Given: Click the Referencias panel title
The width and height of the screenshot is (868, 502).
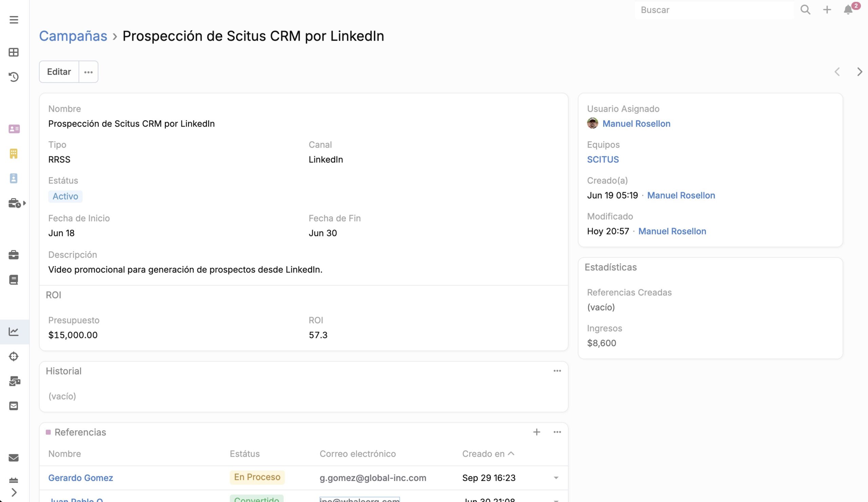Looking at the screenshot, I should 80,432.
